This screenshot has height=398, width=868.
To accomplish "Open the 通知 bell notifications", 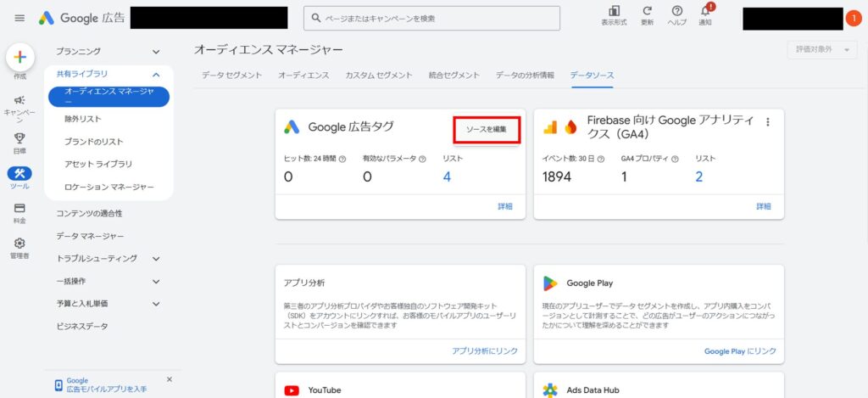I will pos(705,10).
